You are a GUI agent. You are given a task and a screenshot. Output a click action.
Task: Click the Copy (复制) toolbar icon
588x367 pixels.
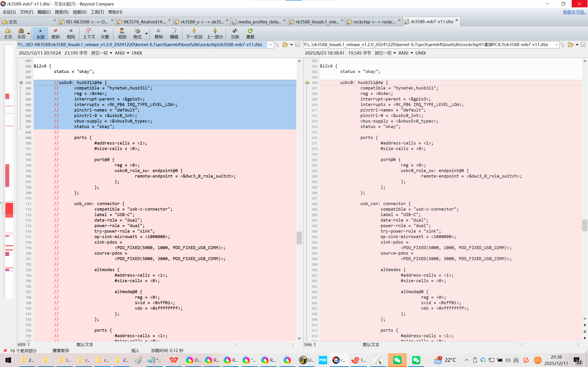point(158,33)
